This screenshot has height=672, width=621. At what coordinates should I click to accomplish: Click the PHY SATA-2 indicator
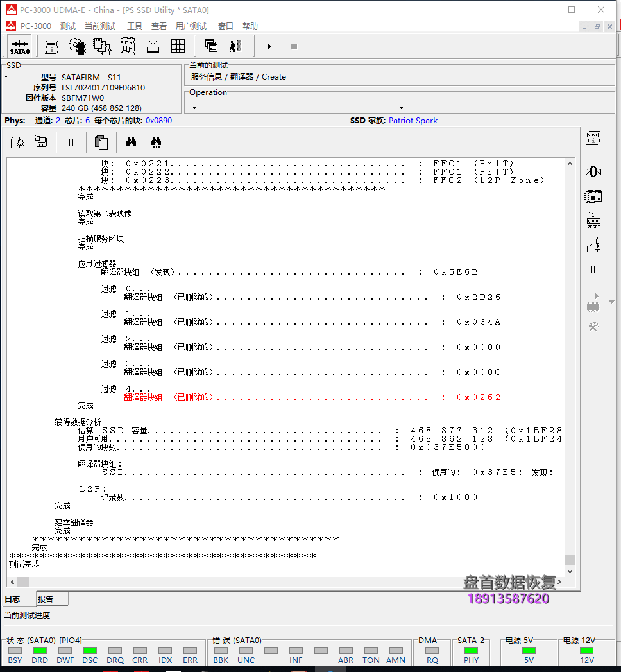471,651
